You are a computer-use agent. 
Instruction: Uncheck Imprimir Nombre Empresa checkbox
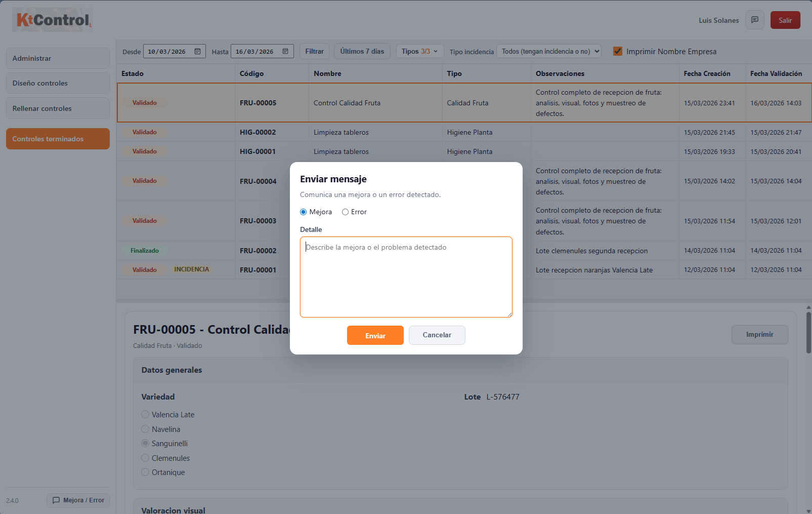[617, 51]
